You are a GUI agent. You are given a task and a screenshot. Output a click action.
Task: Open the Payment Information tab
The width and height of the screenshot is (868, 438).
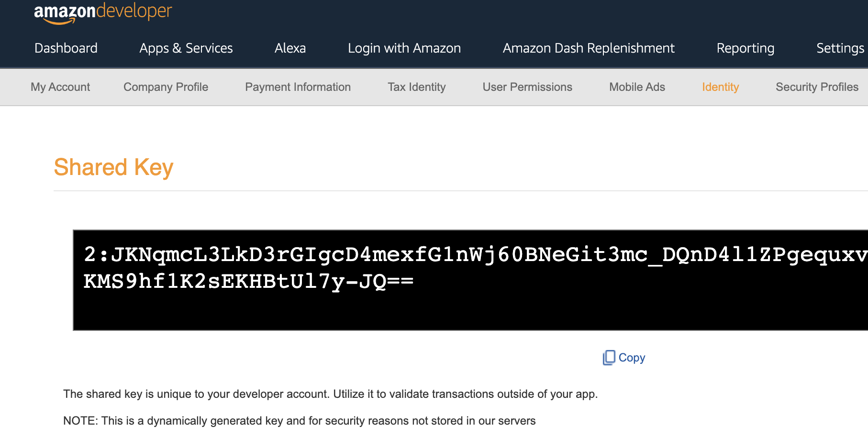coord(298,87)
